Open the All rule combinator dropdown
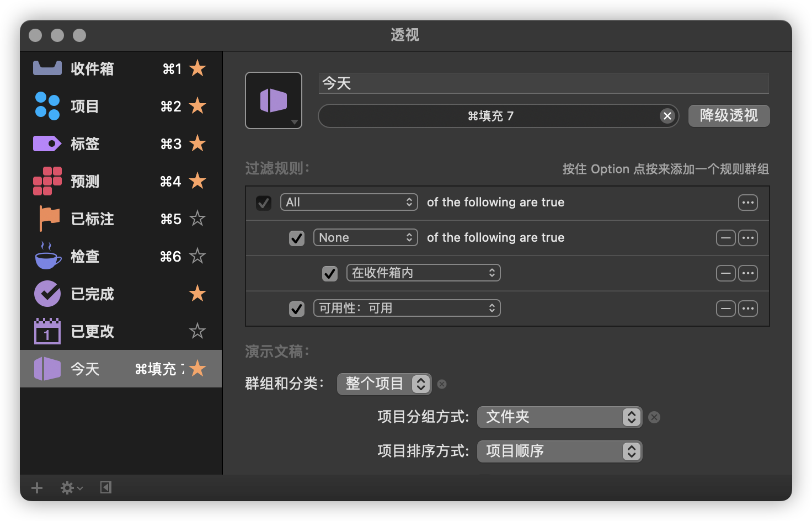Image resolution: width=812 pixels, height=521 pixels. click(349, 202)
